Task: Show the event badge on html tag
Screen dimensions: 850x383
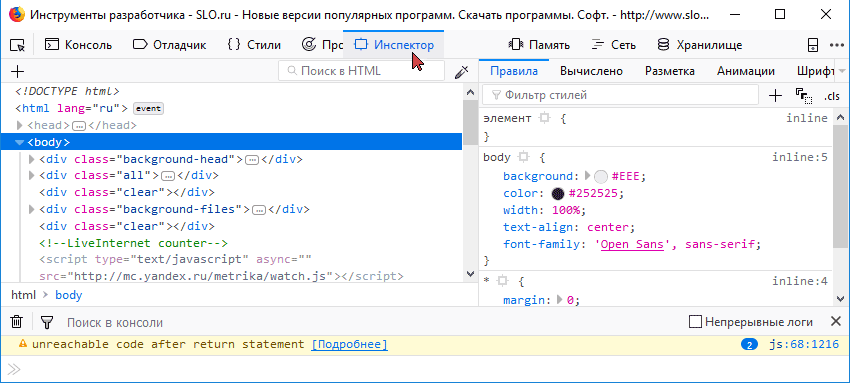Action: tap(148, 108)
